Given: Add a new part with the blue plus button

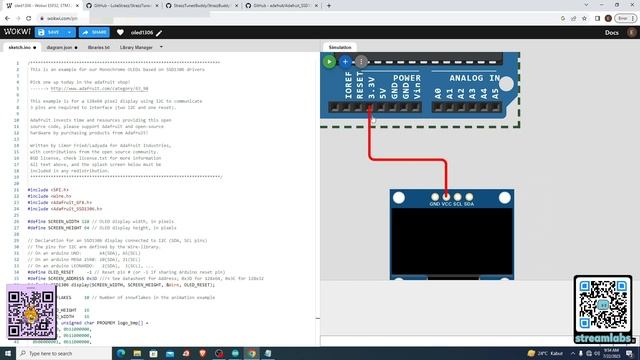Looking at the screenshot, I should point(345,62).
